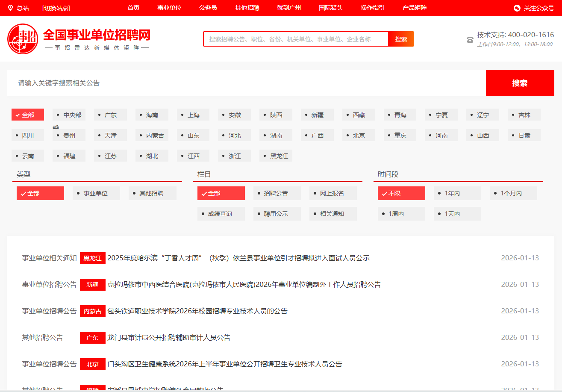Click the orange 搜索 search button
The image size is (562, 392).
tap(401, 38)
